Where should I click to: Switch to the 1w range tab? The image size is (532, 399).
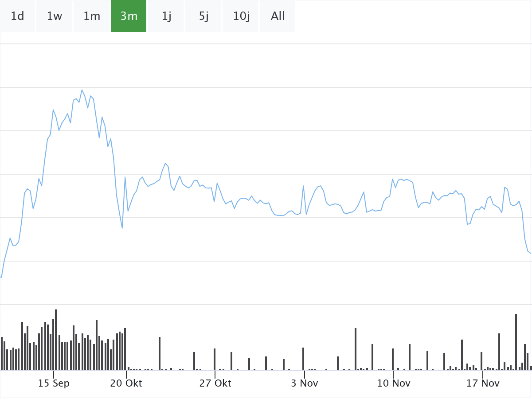coord(54,16)
